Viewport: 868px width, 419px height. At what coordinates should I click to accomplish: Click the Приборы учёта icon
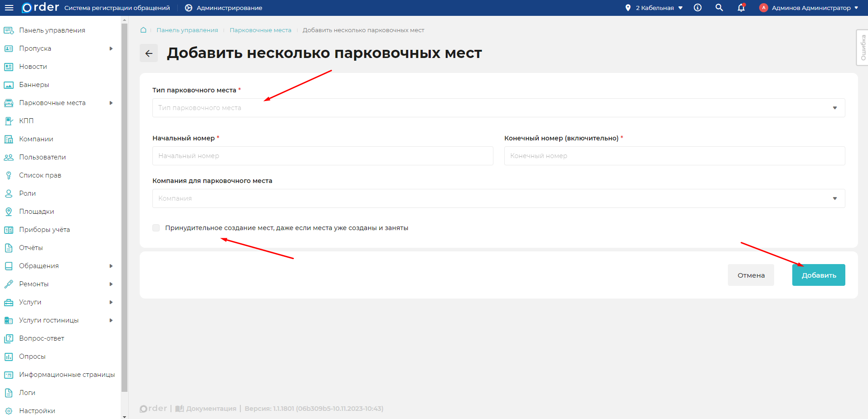pos(8,229)
